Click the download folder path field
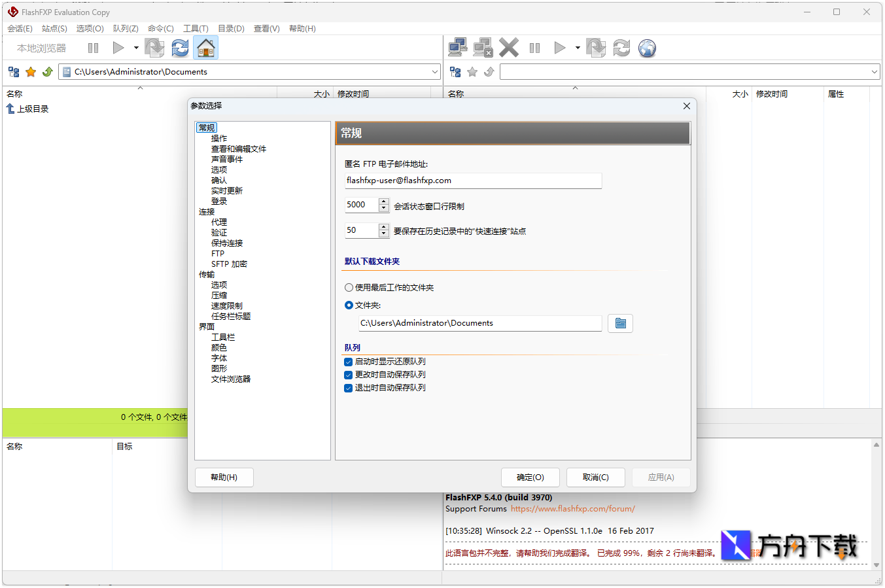Screen dimensions: 885x588 (480, 323)
